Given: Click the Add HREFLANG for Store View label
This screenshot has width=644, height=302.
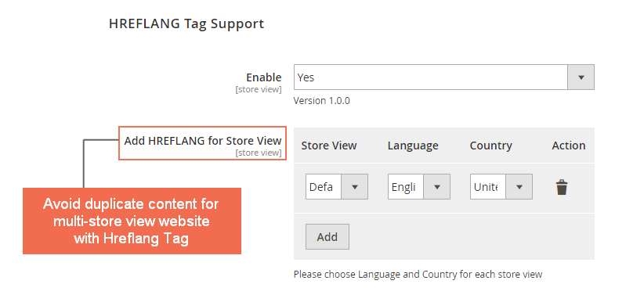Looking at the screenshot, I should click(x=203, y=141).
